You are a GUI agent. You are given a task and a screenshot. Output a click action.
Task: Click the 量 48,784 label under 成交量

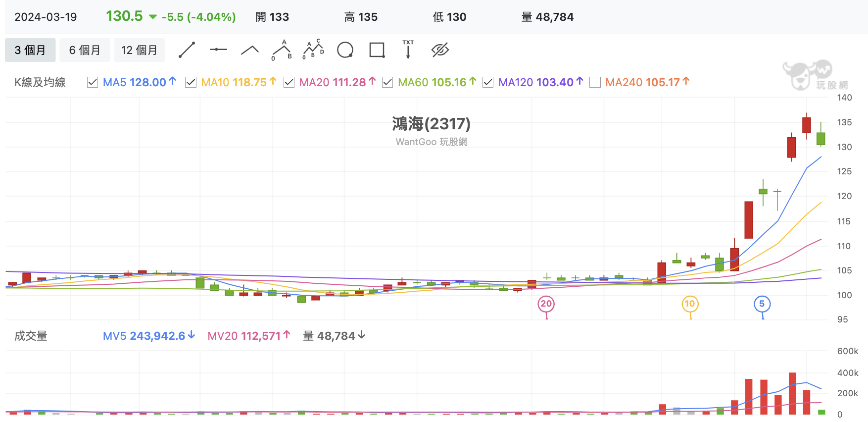point(334,336)
